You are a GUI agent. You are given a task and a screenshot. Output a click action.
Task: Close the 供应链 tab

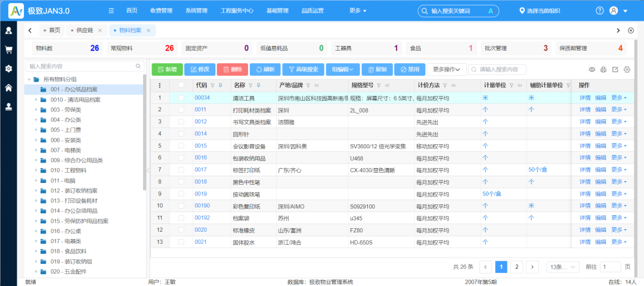pos(100,30)
